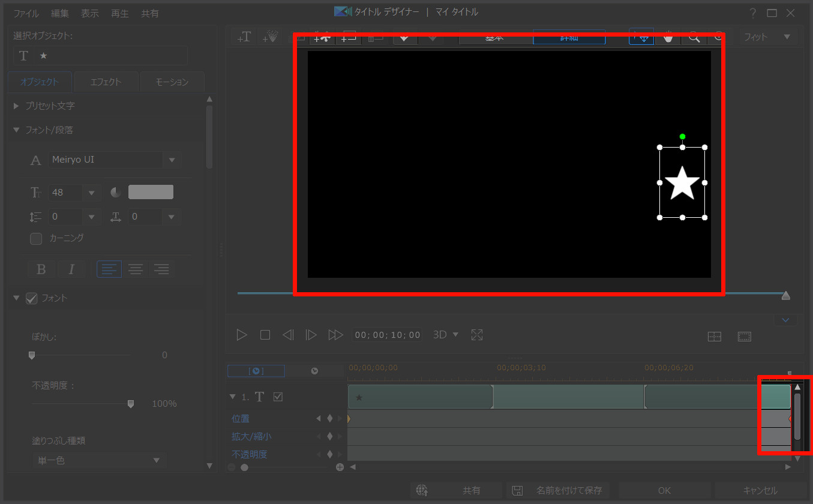Toggle the grid lines icon

715,337
